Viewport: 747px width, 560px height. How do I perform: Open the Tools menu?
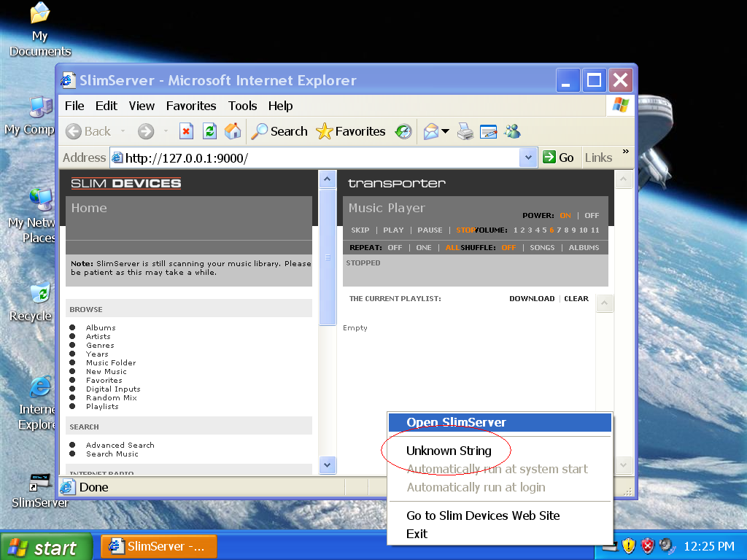pos(242,106)
